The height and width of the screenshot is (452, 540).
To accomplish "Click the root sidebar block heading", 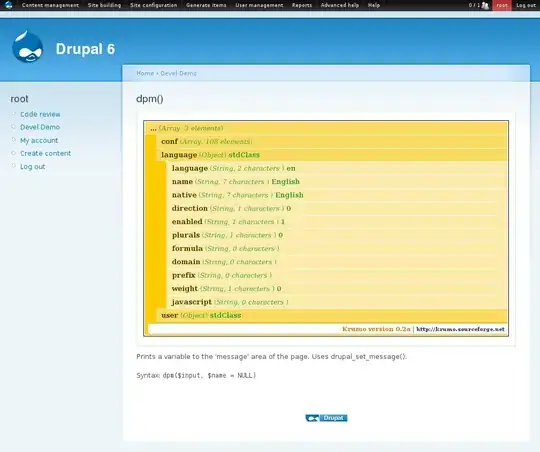I will point(19,99).
